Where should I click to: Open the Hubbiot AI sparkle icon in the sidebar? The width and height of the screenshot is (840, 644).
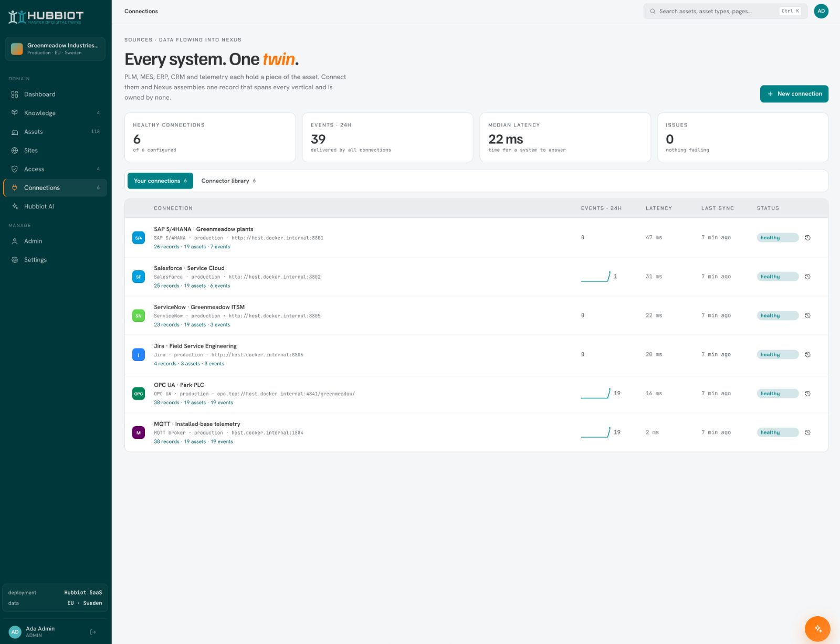[x=15, y=206]
